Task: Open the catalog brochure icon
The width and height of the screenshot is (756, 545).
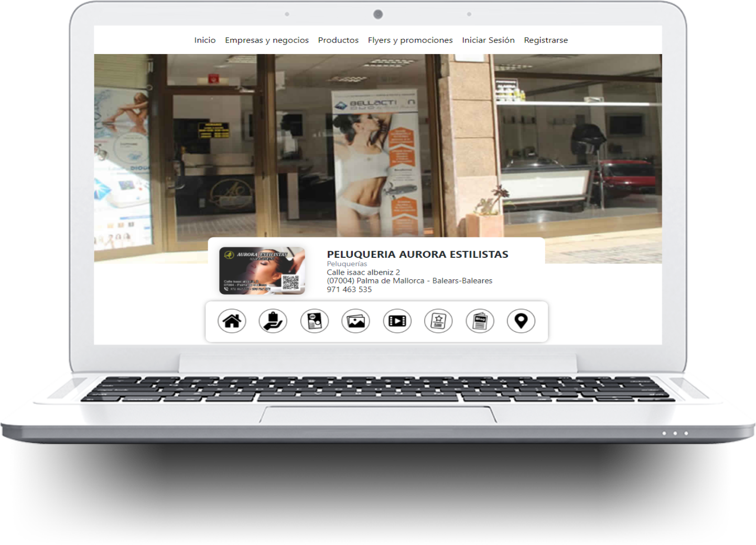Action: [315, 321]
